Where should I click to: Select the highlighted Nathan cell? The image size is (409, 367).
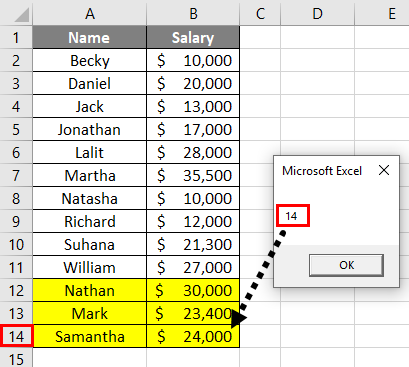[x=89, y=290]
